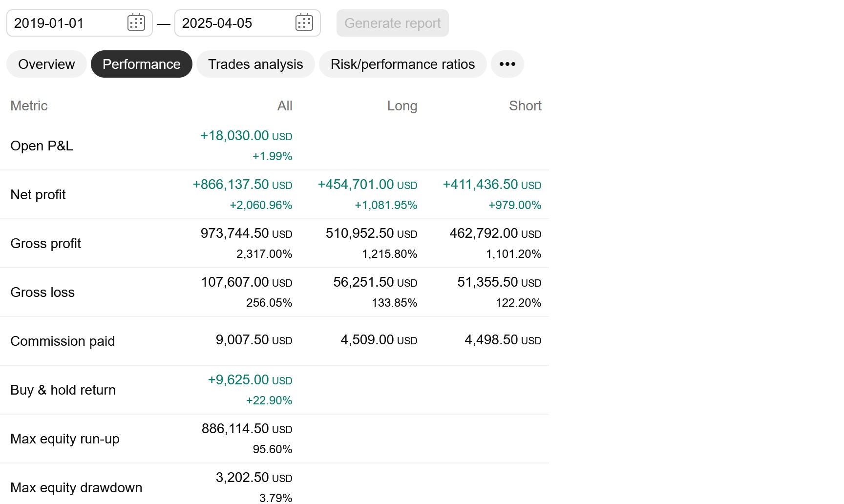
Task: Click the Commission paid row label
Action: pyautogui.click(x=63, y=341)
